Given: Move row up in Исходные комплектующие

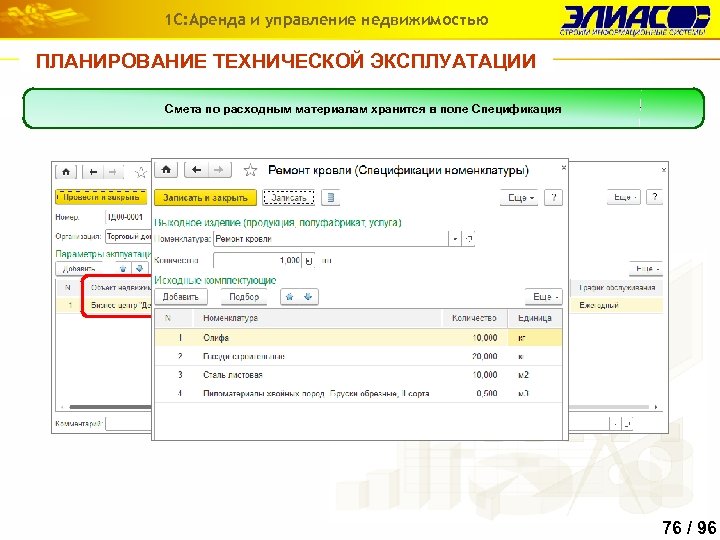Looking at the screenshot, I should point(290,297).
